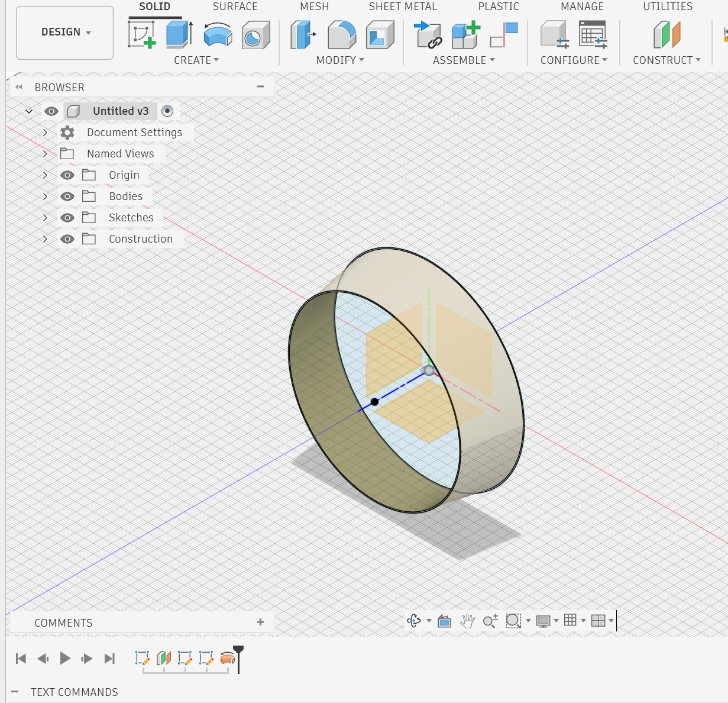
Task: Expand the Document Settings node
Action: [x=45, y=133]
